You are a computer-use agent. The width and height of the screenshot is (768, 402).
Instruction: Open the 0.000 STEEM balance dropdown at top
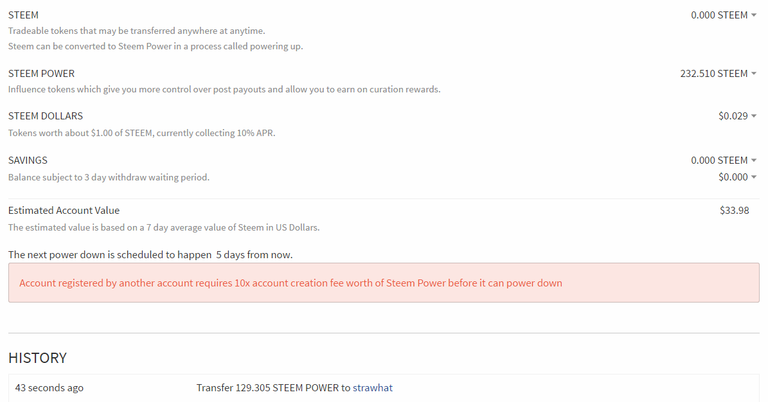tap(723, 15)
